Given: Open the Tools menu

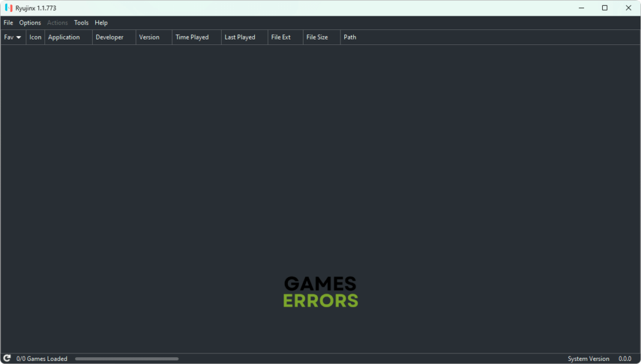Looking at the screenshot, I should (81, 23).
